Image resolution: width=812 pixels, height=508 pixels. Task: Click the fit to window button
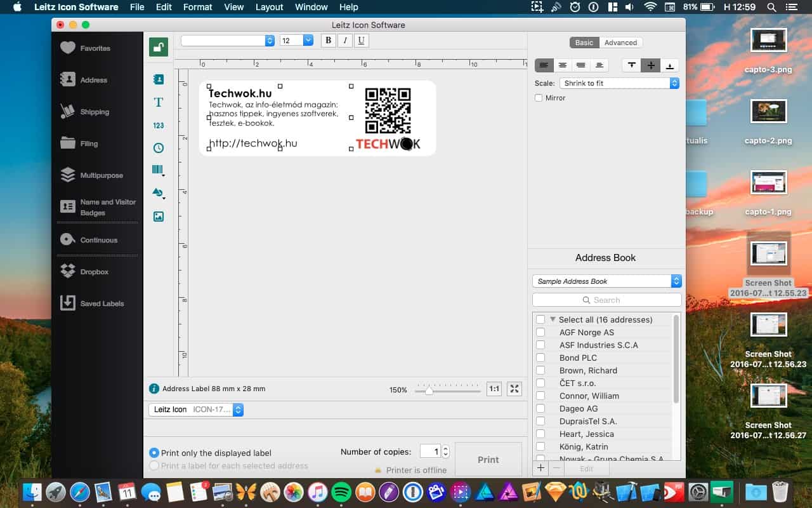[515, 389]
